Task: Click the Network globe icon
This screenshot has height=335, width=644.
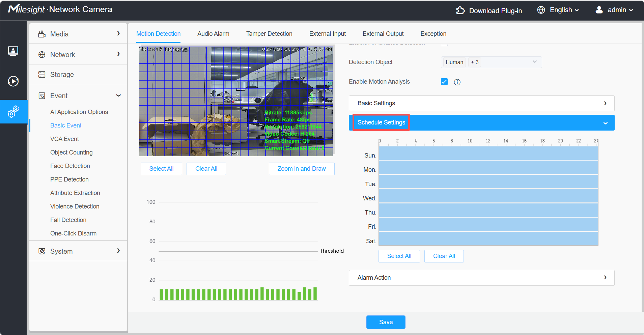Action: (42, 55)
